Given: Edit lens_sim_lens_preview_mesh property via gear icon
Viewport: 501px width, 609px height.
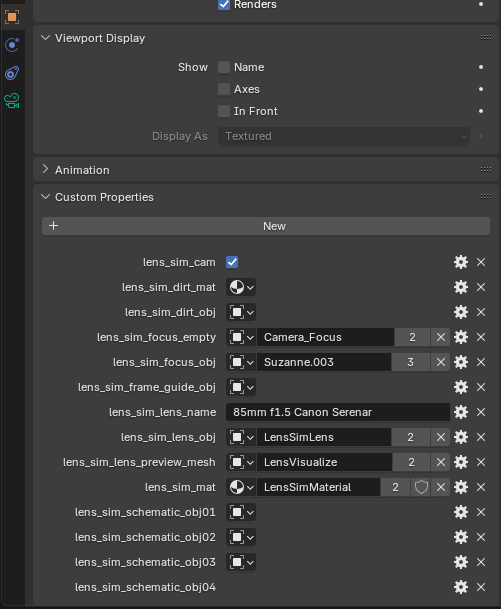Looking at the screenshot, I should [x=461, y=462].
